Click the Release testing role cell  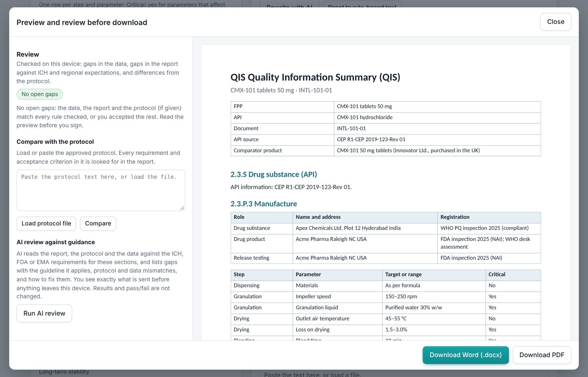[x=262, y=258]
